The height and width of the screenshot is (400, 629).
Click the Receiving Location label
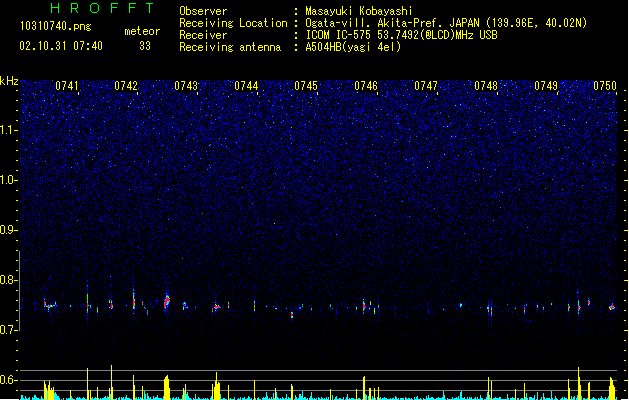pyautogui.click(x=233, y=23)
